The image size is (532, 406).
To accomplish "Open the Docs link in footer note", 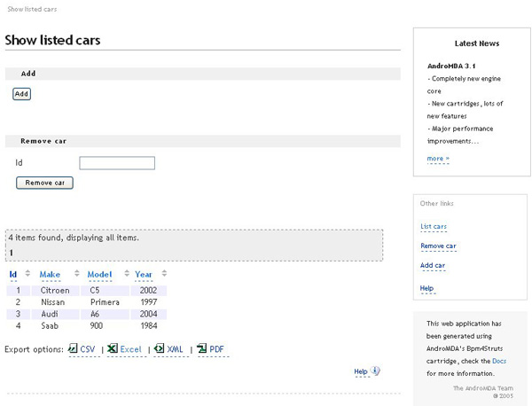I will coord(498,361).
